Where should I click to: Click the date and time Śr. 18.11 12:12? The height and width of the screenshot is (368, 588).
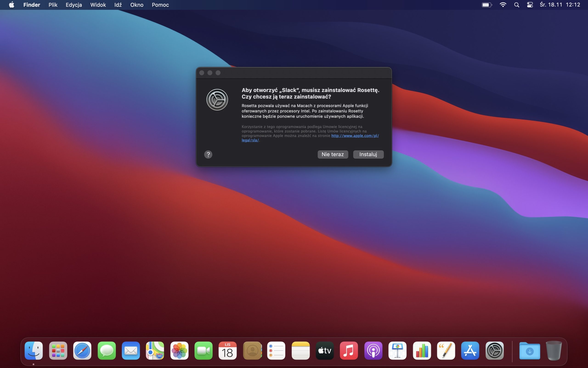click(x=560, y=5)
